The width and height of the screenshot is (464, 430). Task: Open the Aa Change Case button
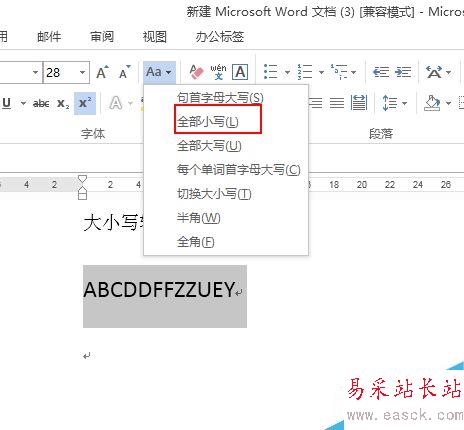tap(159, 72)
